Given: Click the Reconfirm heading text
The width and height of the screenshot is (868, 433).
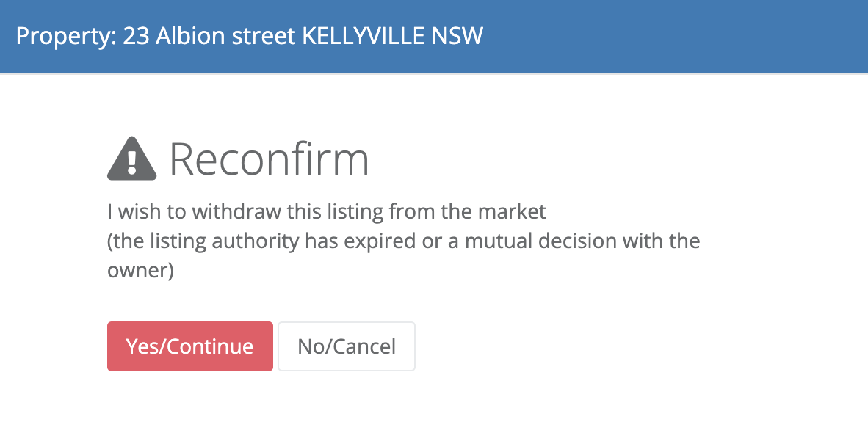Looking at the screenshot, I should point(269,159).
